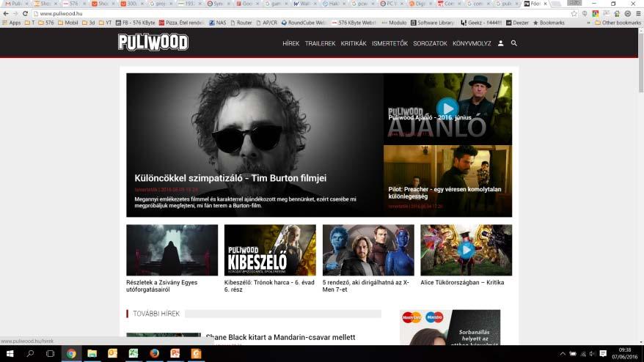Click the MasterCard Maestro advertisement banner
Screen dimensions: 644x362
coord(450,327)
